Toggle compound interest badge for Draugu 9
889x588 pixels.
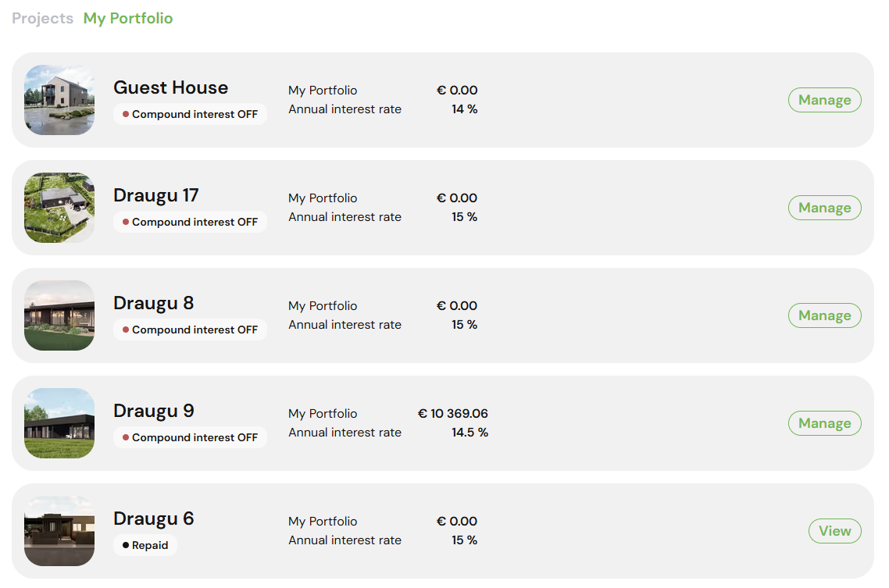[x=190, y=437]
